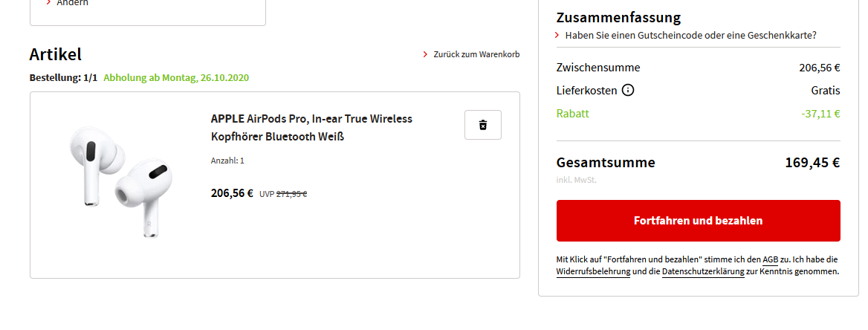Click the Gratis delivery cost value
Screen dimensions: 868x330
(825, 91)
